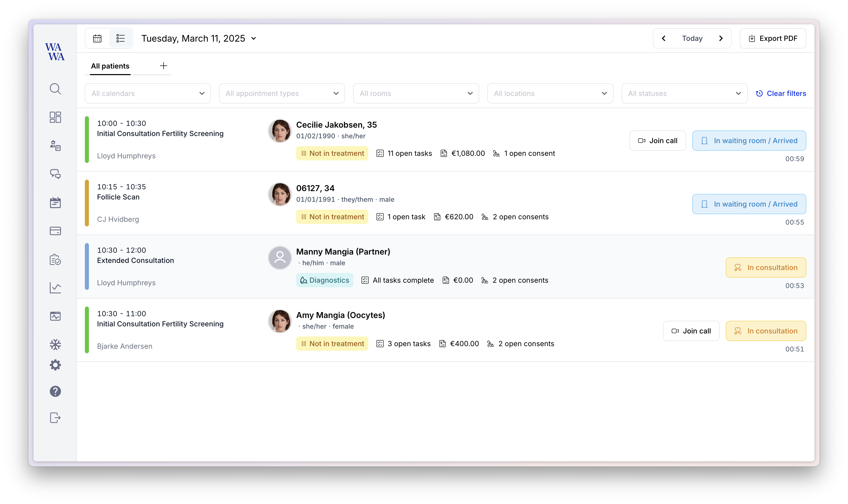Open the dashboard grid icon
848x504 pixels.
[55, 117]
